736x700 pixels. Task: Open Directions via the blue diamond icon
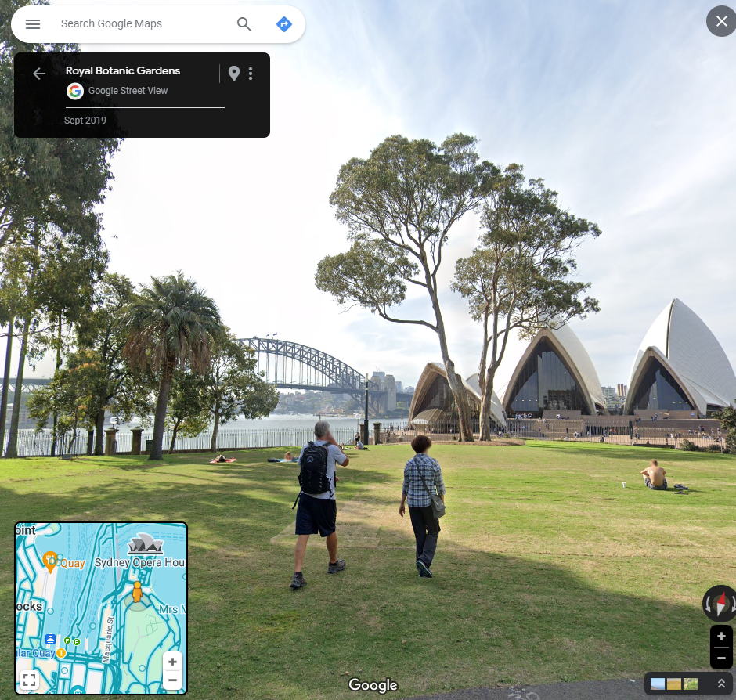tap(284, 24)
